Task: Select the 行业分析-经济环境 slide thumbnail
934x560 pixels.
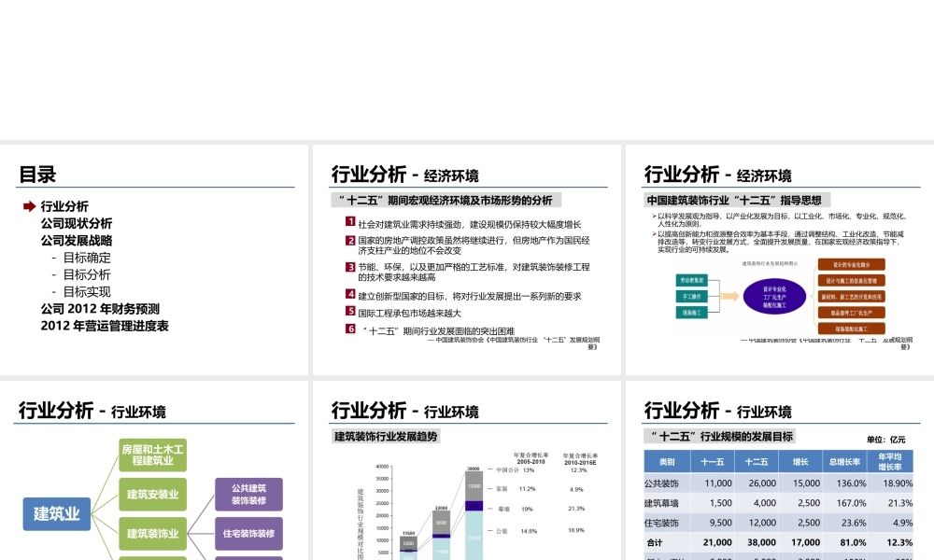Action: coord(466,259)
